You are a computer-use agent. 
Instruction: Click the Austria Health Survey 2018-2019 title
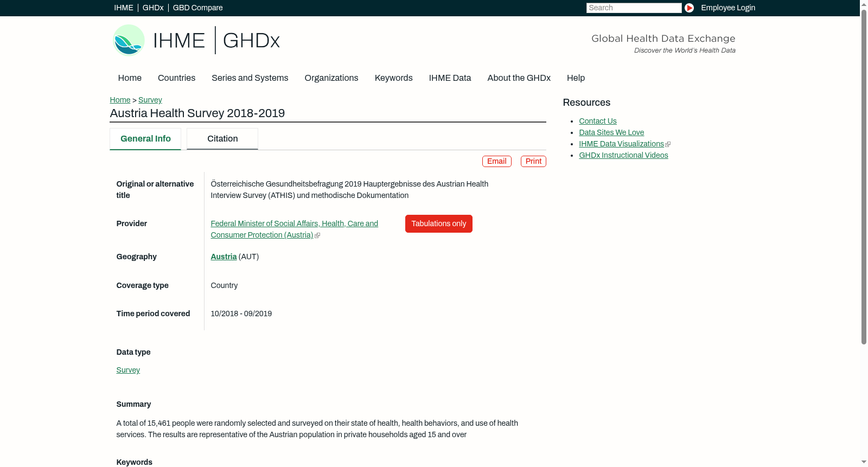pyautogui.click(x=197, y=113)
